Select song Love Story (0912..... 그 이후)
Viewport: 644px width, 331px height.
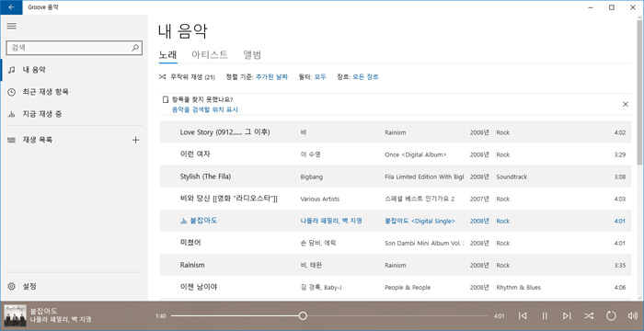(395, 132)
